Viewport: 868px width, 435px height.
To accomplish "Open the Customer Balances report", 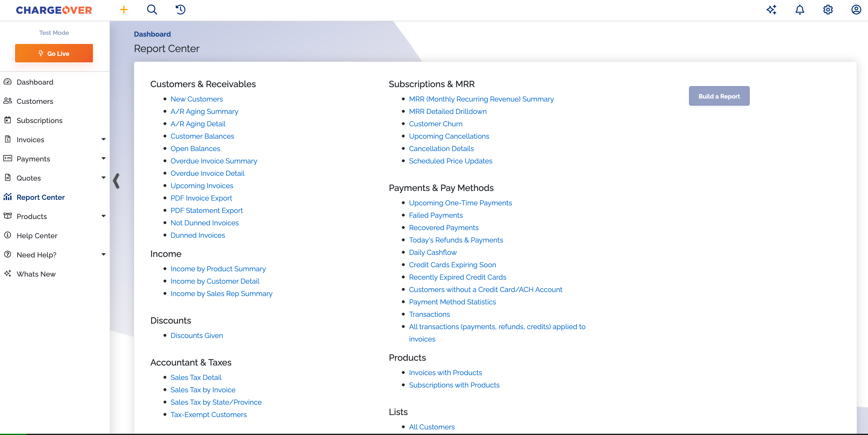I will [202, 136].
